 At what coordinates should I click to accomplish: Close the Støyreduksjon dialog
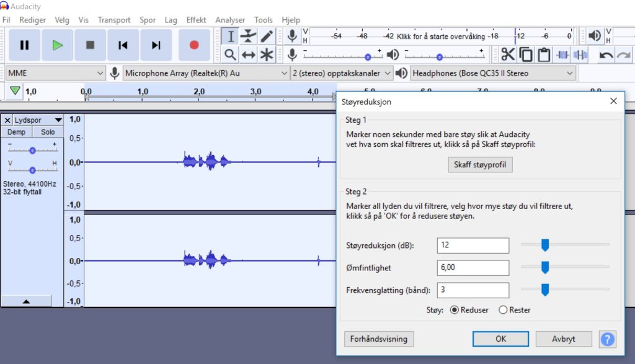point(613,101)
